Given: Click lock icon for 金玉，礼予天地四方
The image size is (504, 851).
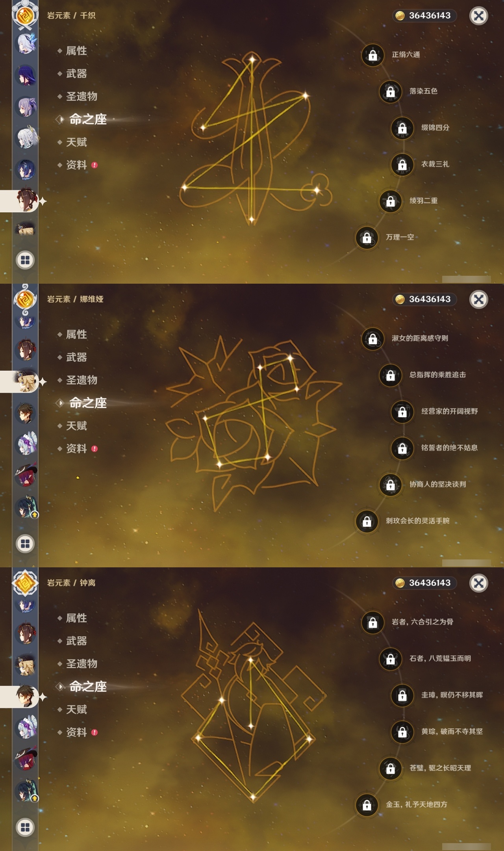Looking at the screenshot, I should 367,805.
